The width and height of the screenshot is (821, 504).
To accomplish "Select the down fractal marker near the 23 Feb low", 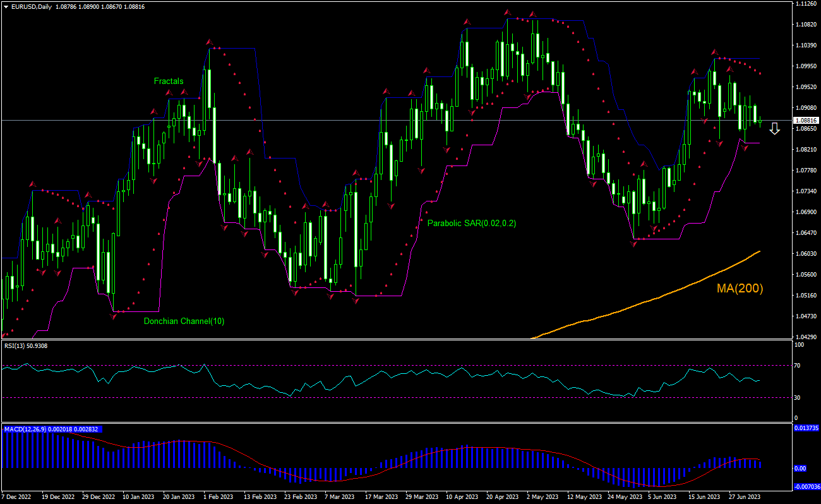I will (x=294, y=292).
